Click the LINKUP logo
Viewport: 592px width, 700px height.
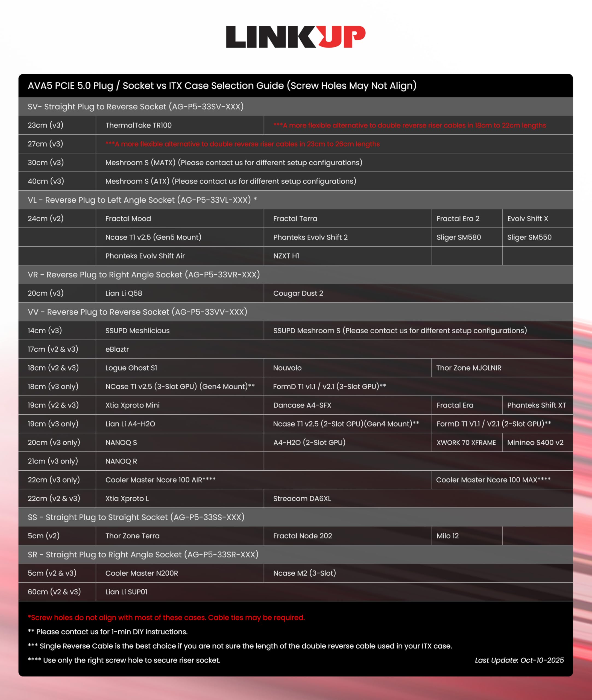point(295,37)
